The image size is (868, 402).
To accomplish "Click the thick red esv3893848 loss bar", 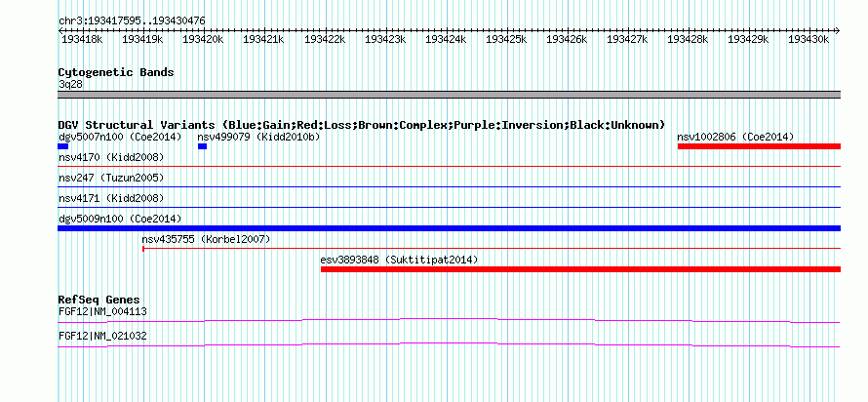I will (580, 269).
